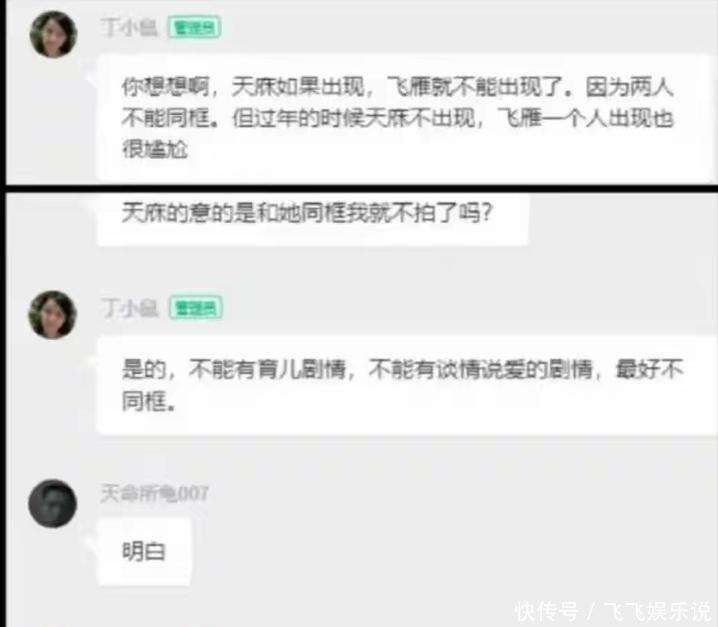Click 因为两人 at the end of the first line
The height and width of the screenshot is (627, 718).
[630, 87]
